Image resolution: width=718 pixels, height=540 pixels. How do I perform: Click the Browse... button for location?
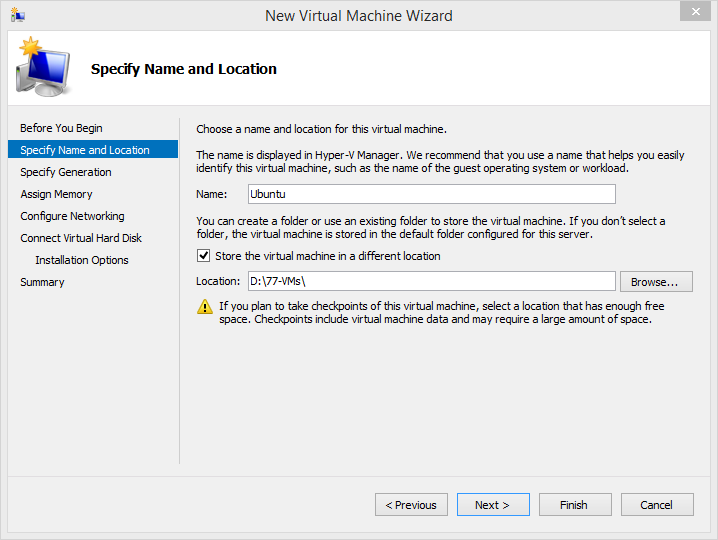point(656,281)
